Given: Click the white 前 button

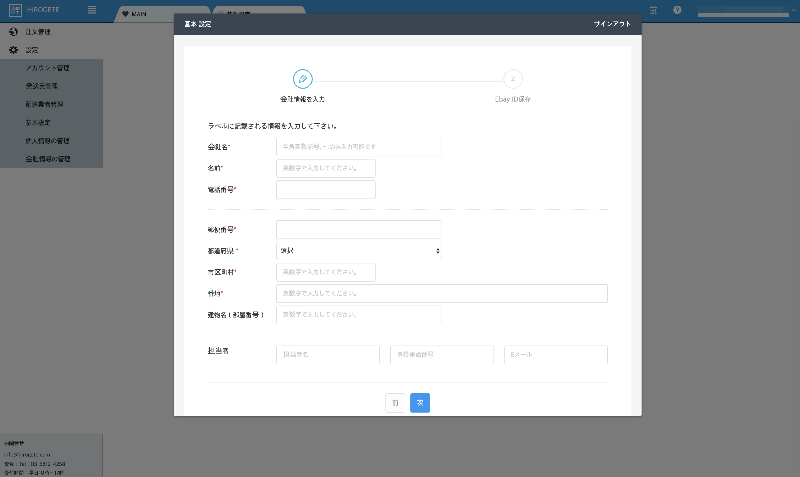Looking at the screenshot, I should [395, 403].
